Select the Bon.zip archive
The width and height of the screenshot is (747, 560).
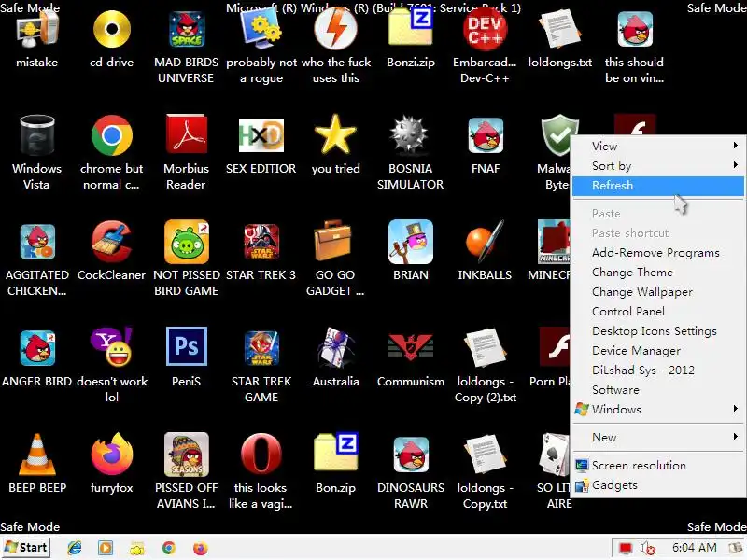(x=336, y=453)
